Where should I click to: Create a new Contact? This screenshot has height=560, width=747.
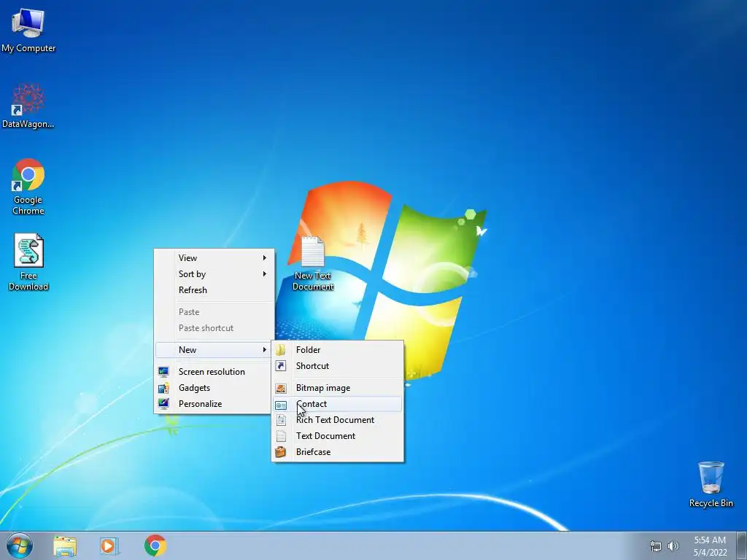pos(338,404)
